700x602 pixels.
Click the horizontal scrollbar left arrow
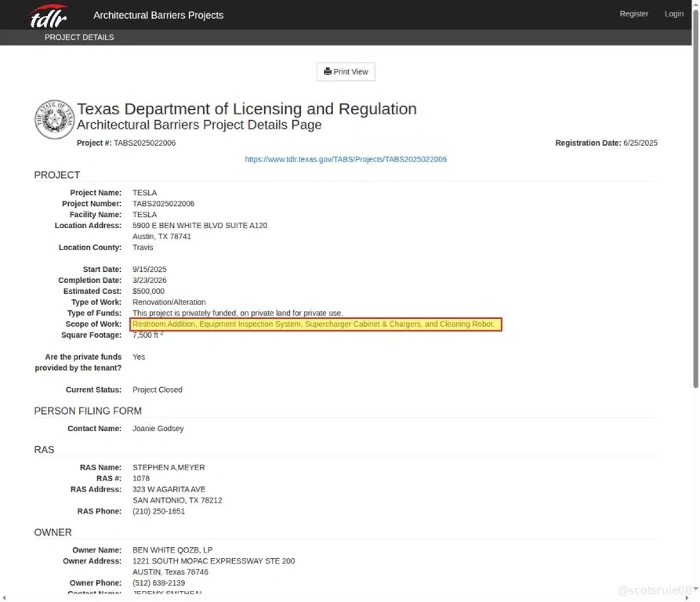pyautogui.click(x=3, y=597)
